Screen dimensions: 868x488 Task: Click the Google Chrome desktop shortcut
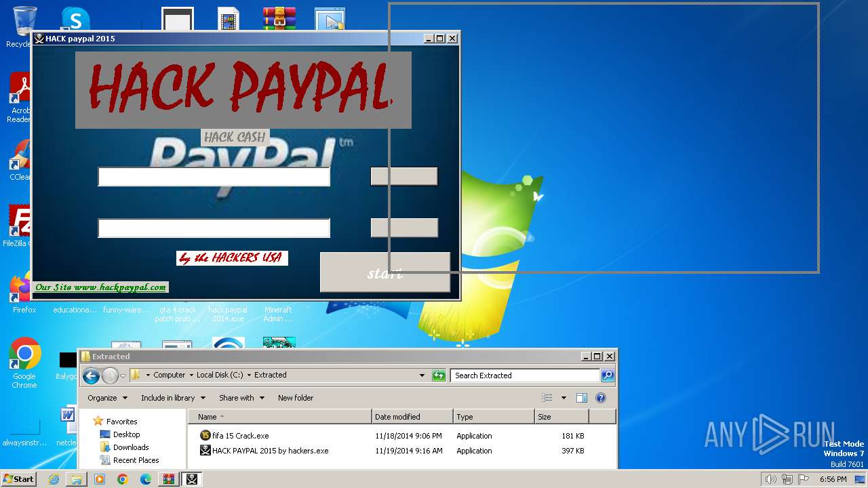[x=24, y=363]
